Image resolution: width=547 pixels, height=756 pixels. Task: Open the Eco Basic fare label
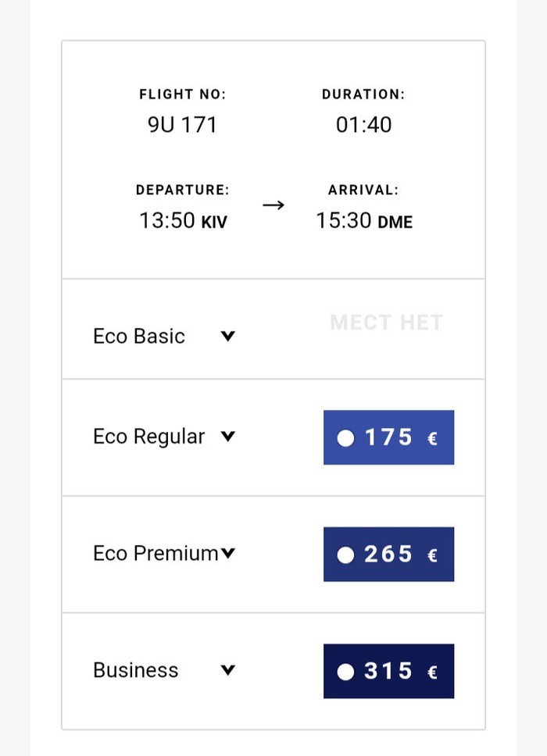point(139,337)
